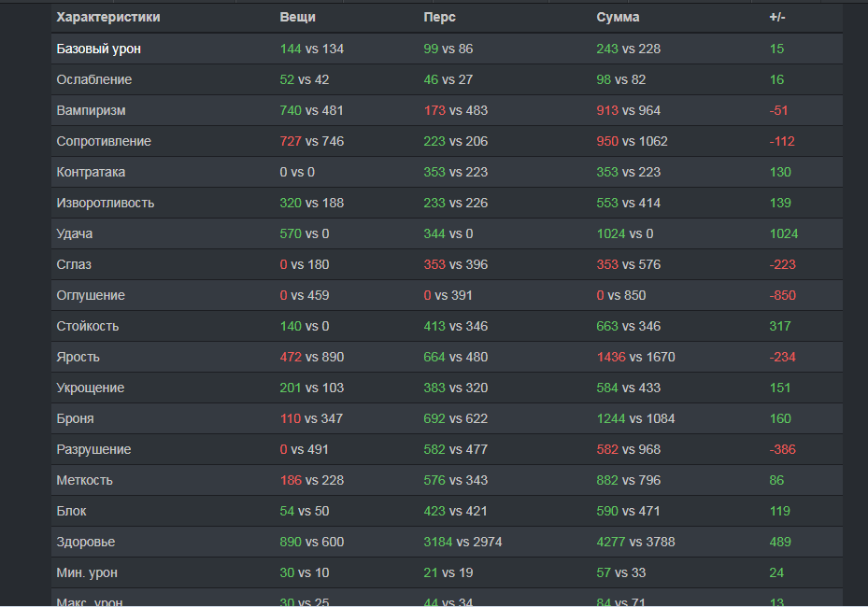Select the Стойкость row label
The width and height of the screenshot is (868, 607).
(x=88, y=327)
